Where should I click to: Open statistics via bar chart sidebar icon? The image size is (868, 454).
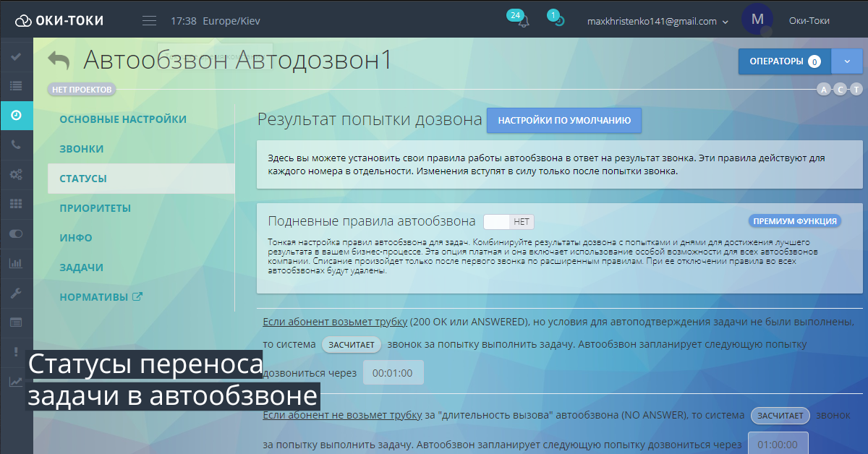(16, 262)
